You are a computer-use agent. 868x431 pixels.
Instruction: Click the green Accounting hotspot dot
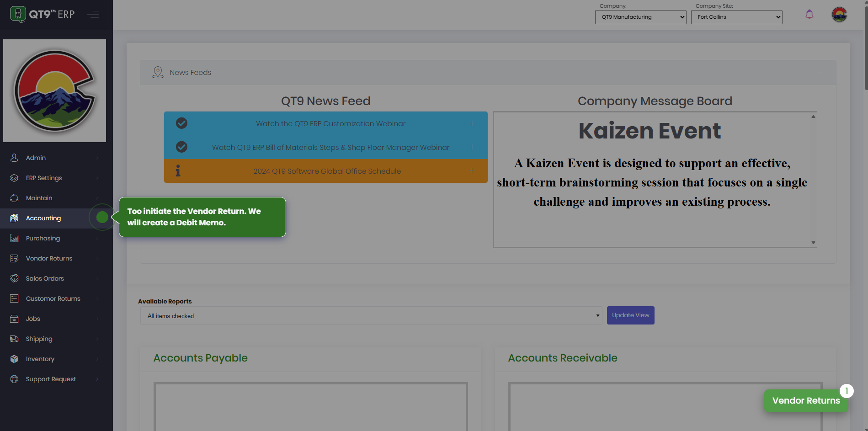pyautogui.click(x=102, y=217)
